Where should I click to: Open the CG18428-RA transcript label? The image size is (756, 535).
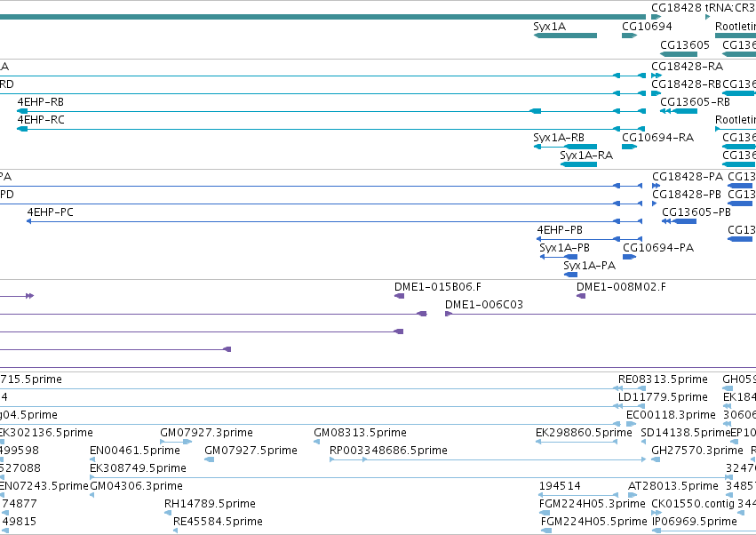click(687, 67)
